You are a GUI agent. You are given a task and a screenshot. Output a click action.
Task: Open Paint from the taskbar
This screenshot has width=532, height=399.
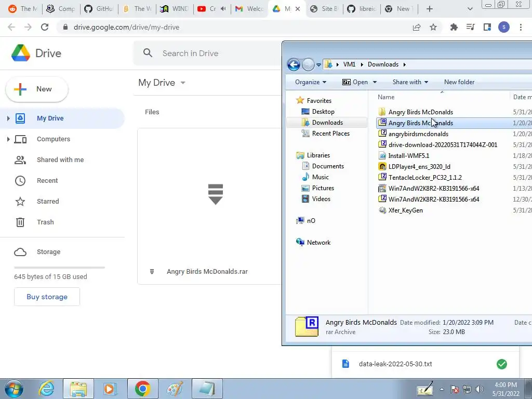(175, 389)
